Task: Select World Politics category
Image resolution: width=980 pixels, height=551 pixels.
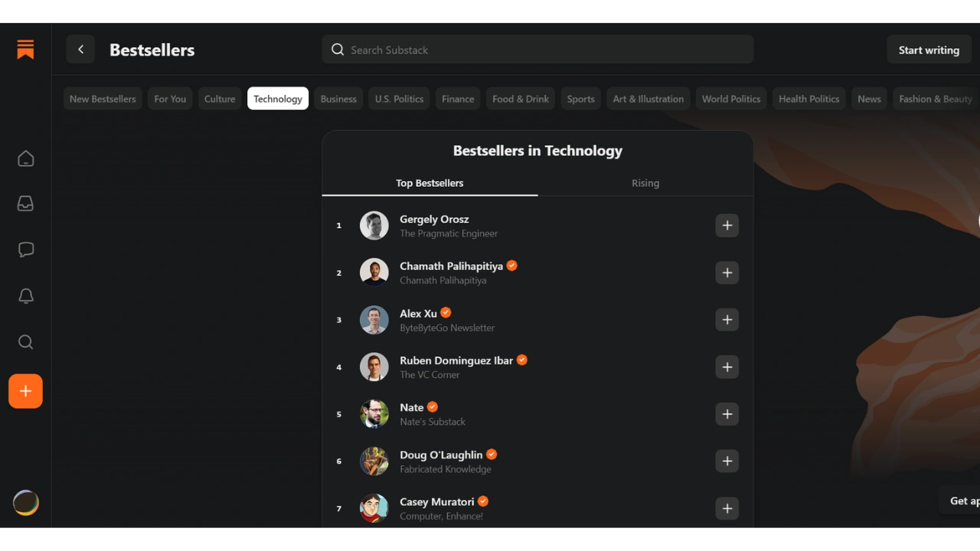Action: 731,99
